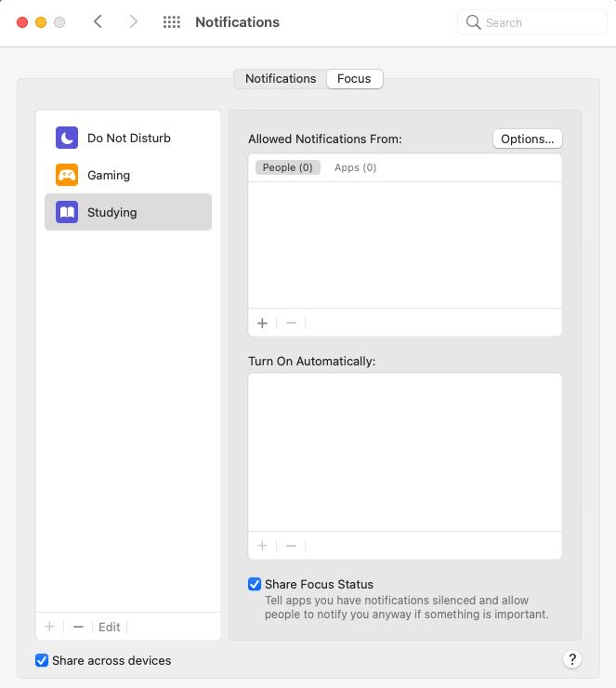Click the Gaming controller icon

tap(67, 175)
